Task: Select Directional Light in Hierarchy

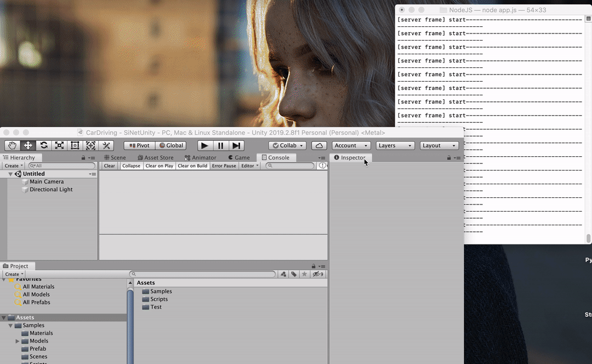Action: click(x=51, y=190)
